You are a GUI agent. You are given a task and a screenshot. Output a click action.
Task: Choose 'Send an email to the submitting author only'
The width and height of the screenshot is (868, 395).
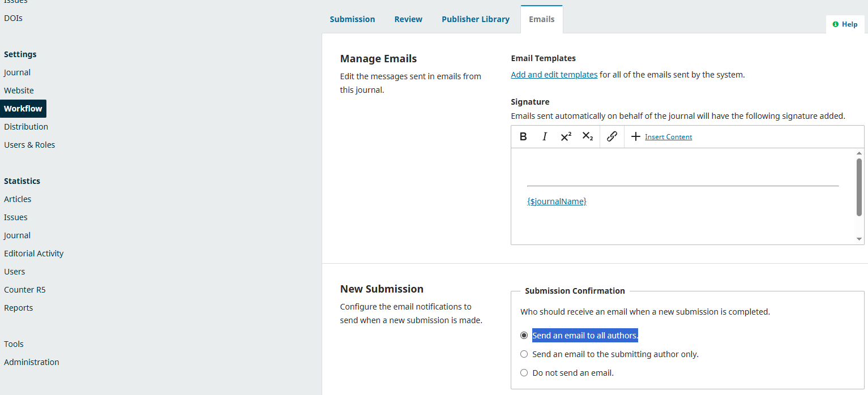click(524, 354)
